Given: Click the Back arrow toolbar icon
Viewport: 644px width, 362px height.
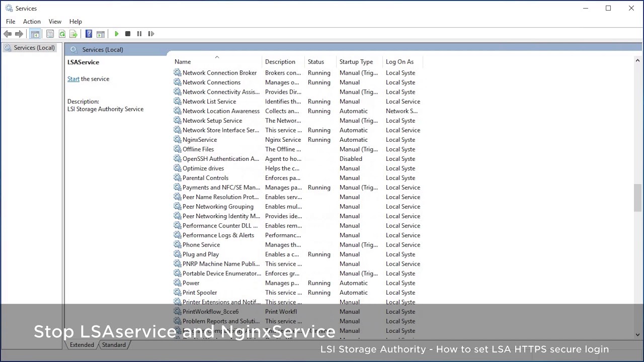Looking at the screenshot, I should point(8,34).
